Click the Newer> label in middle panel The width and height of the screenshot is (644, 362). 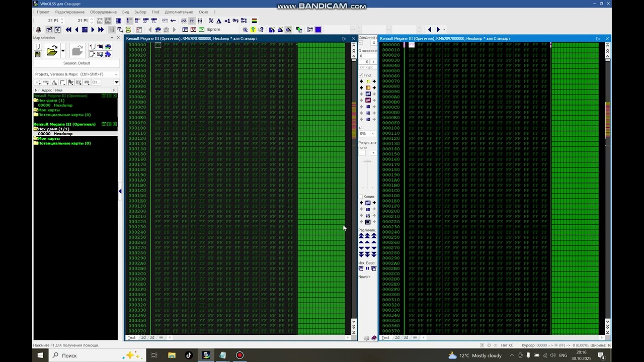pos(364,277)
